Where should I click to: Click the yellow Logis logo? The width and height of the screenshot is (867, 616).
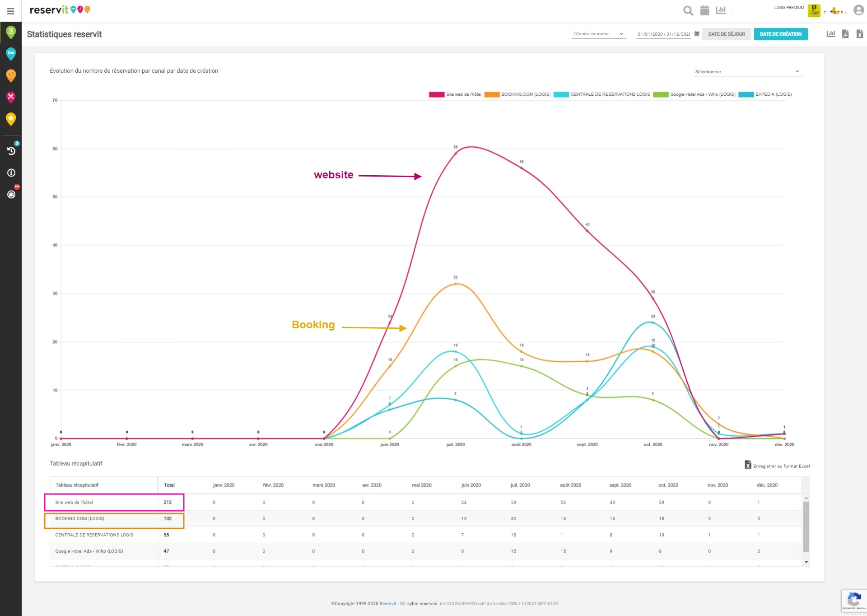tap(814, 10)
